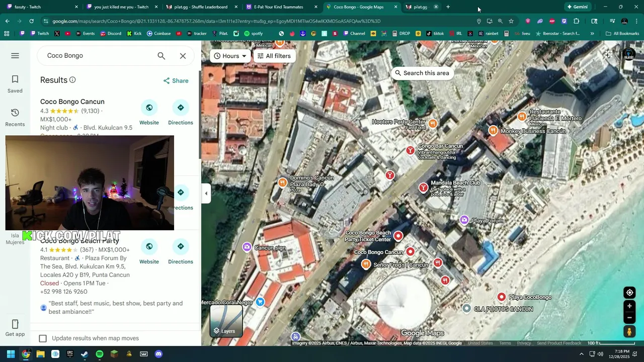This screenshot has height=362, width=644.
Task: Click Send Product Feedback link
Action: [559, 343]
